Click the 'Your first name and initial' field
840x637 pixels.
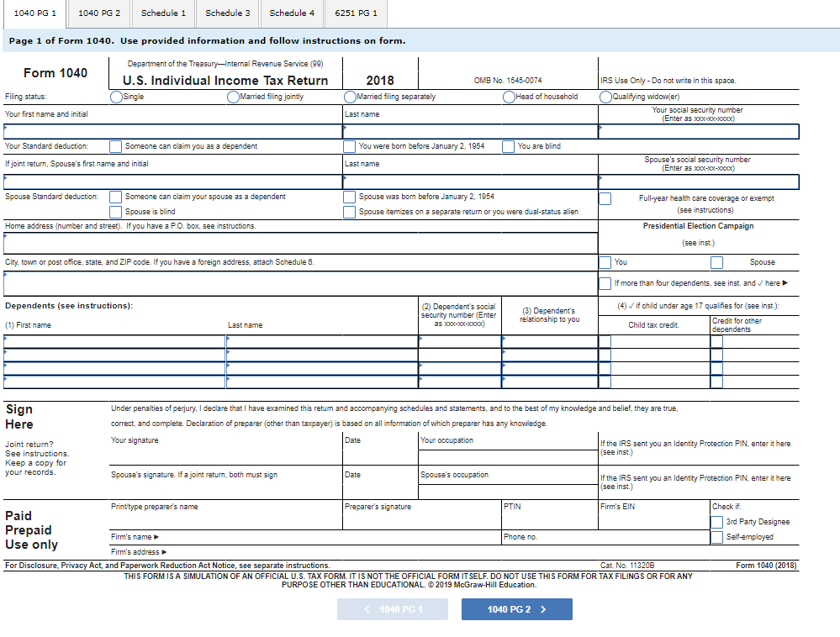[173, 132]
